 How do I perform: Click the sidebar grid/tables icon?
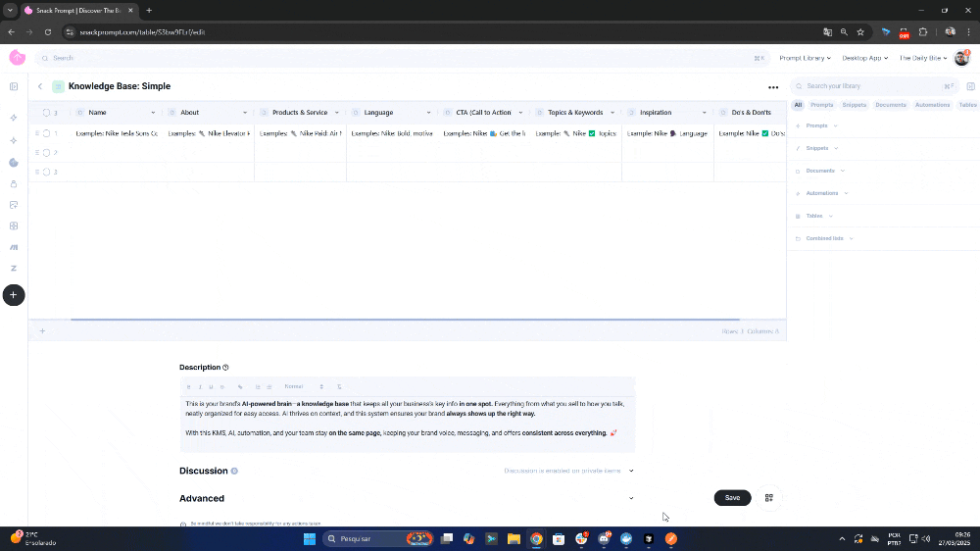click(x=14, y=226)
